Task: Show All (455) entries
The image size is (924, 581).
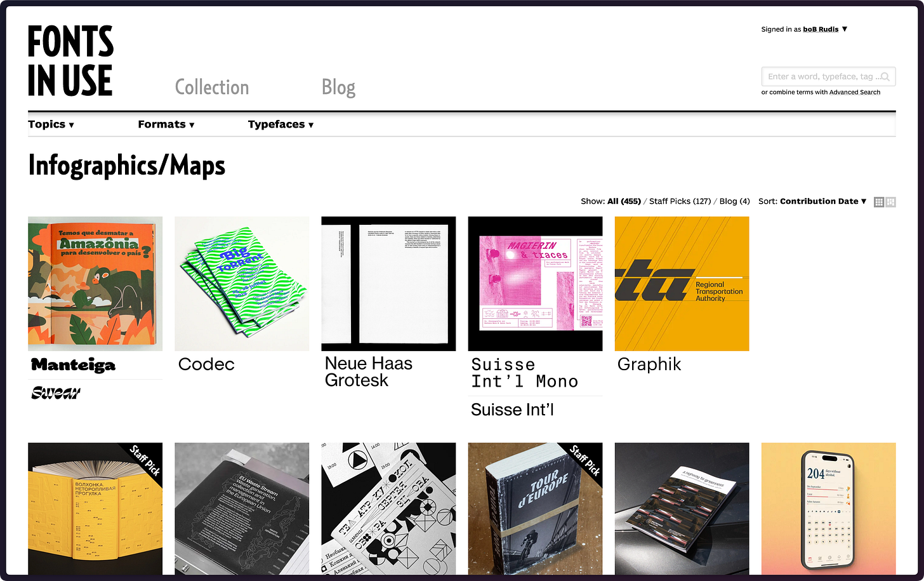Action: (624, 201)
